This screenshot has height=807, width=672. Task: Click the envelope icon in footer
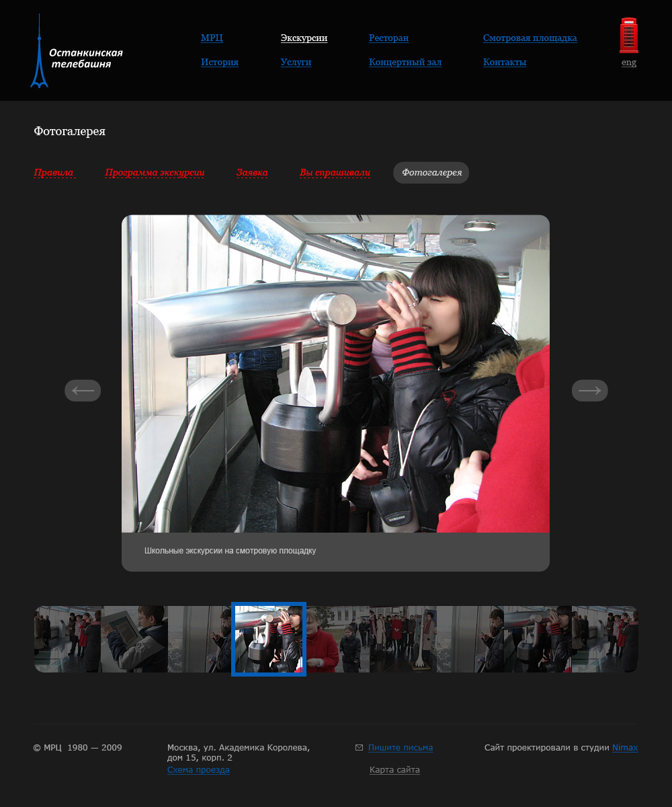point(359,748)
